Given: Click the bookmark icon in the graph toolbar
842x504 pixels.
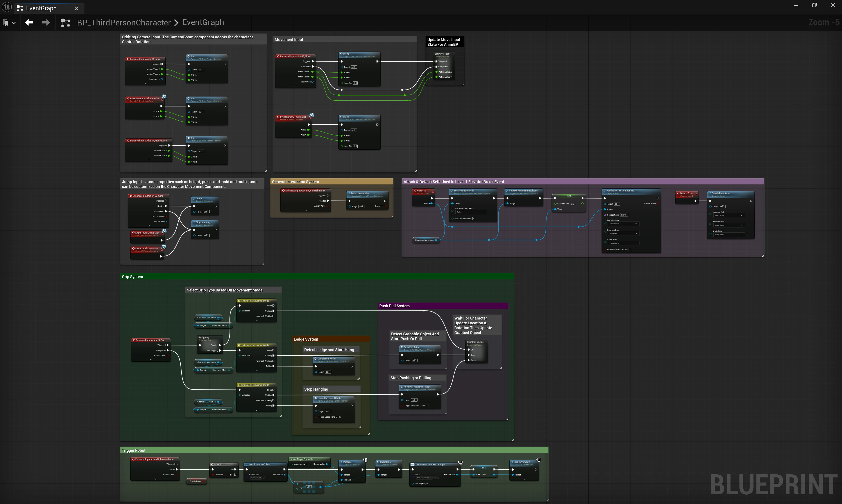Looking at the screenshot, I should point(6,22).
